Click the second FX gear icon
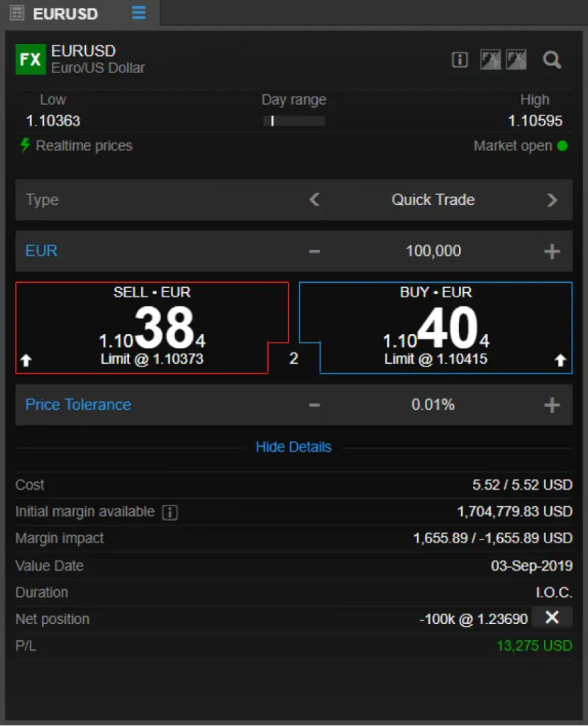The height and width of the screenshot is (726, 588). click(516, 60)
